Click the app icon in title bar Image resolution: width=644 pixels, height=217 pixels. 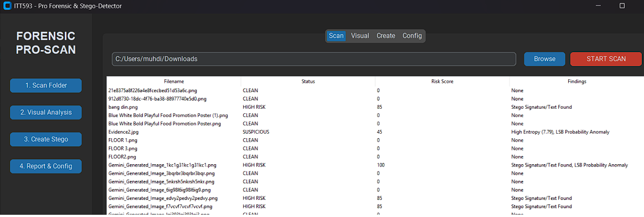coord(7,6)
